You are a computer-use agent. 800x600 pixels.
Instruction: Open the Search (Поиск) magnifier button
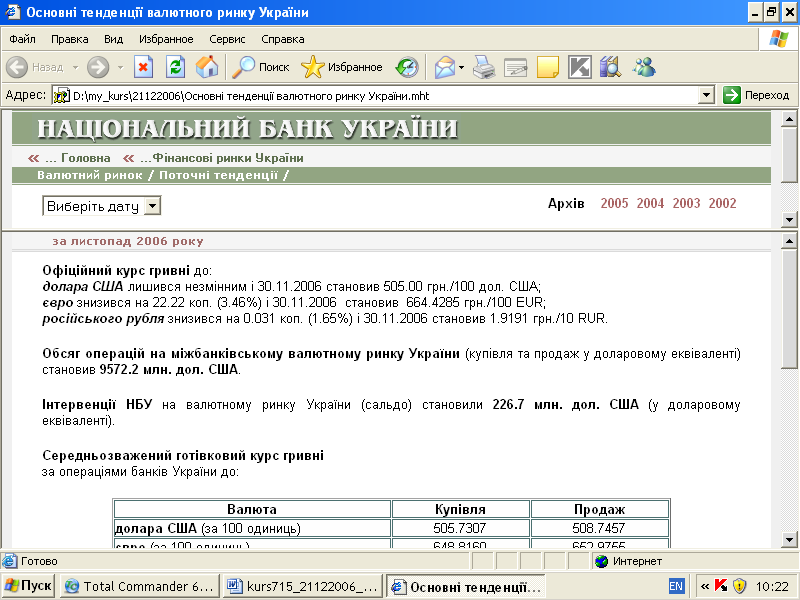pos(260,67)
